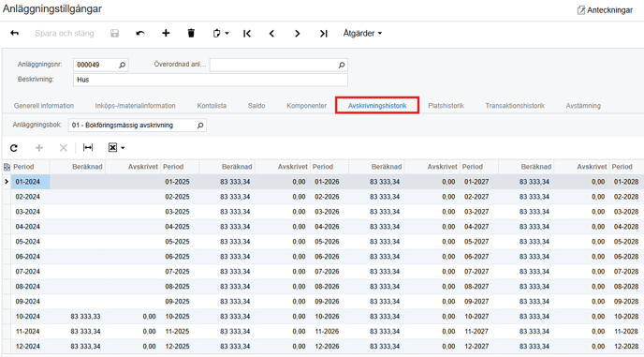The width and height of the screenshot is (644, 357).
Task: Go to last record icon
Action: [x=324, y=34]
